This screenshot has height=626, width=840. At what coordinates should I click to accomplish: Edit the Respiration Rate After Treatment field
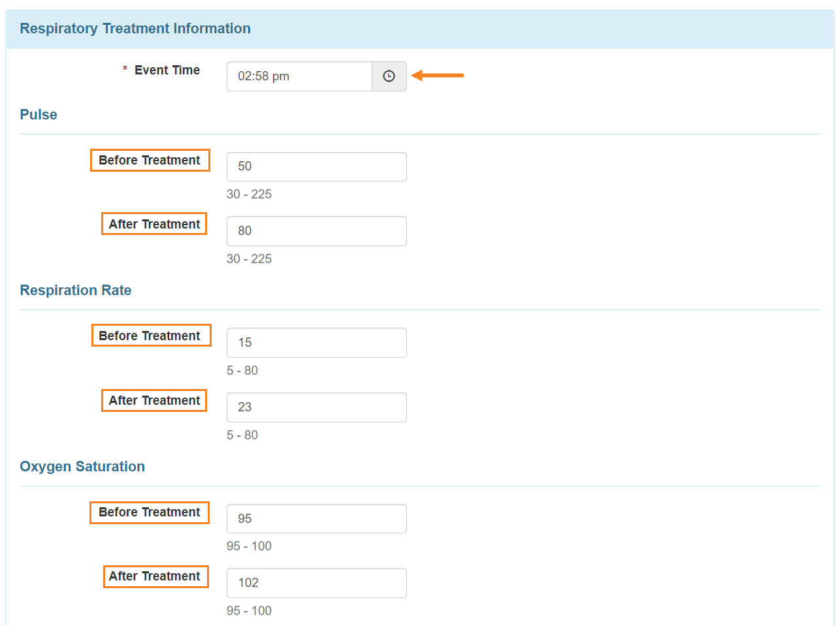pos(316,407)
